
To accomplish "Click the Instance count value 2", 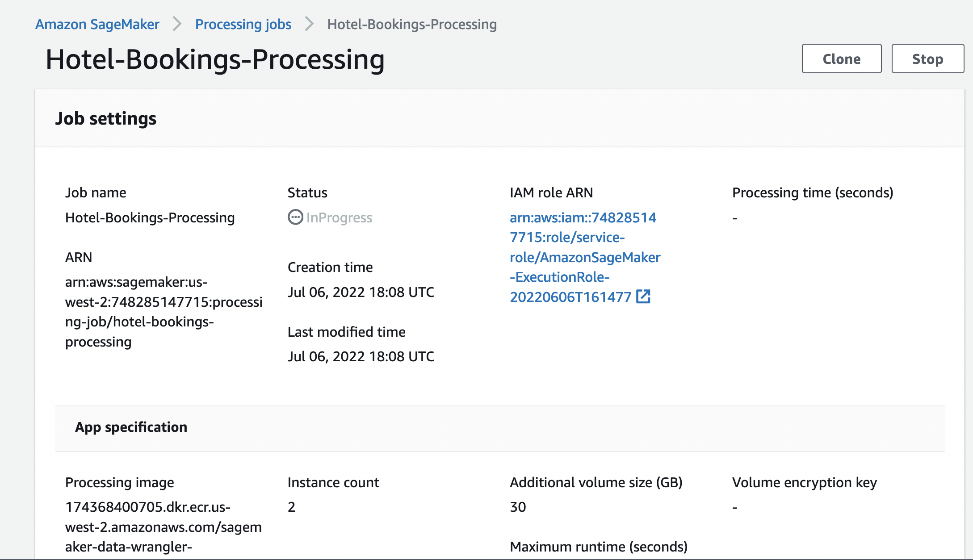I will (x=291, y=507).
